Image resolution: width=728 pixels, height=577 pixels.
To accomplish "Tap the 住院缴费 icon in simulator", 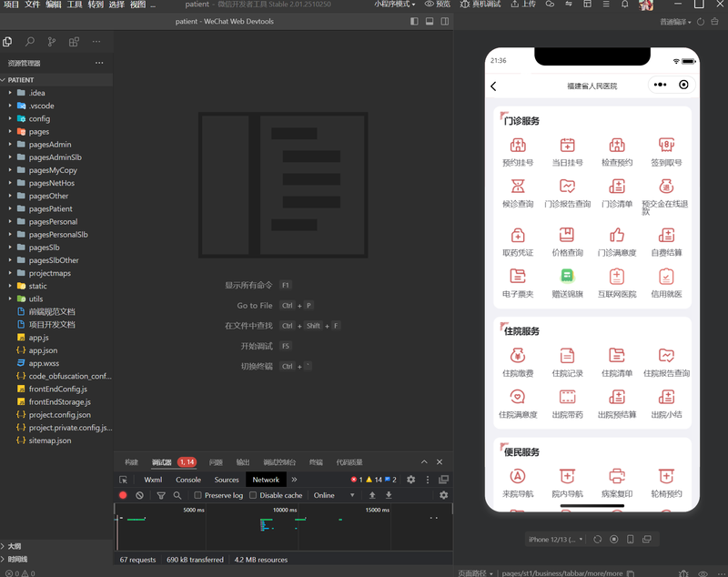I will tap(518, 356).
